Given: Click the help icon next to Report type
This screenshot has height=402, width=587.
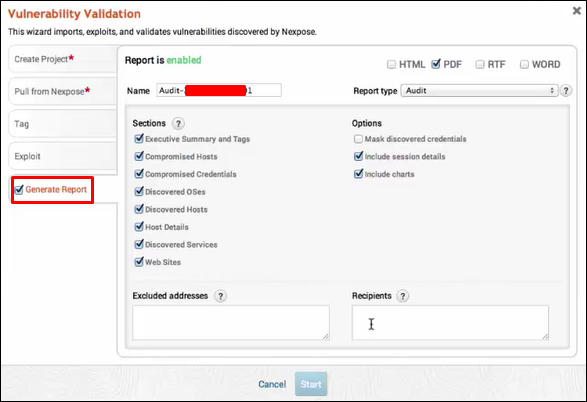Looking at the screenshot, I should pos(566,91).
